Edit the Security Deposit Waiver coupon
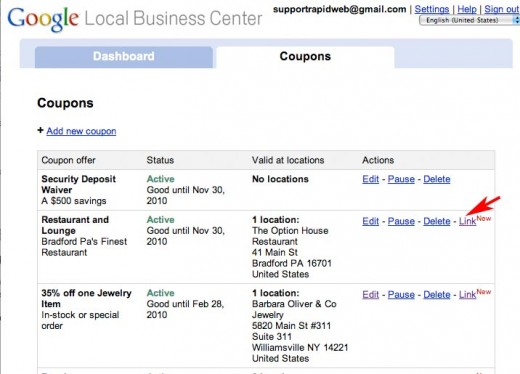 [371, 179]
